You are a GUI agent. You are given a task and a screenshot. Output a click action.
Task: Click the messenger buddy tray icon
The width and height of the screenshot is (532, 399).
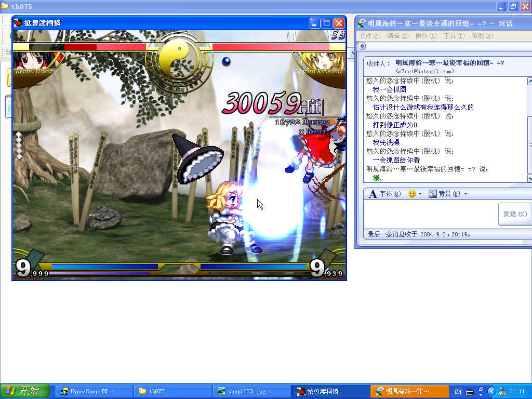click(x=502, y=392)
